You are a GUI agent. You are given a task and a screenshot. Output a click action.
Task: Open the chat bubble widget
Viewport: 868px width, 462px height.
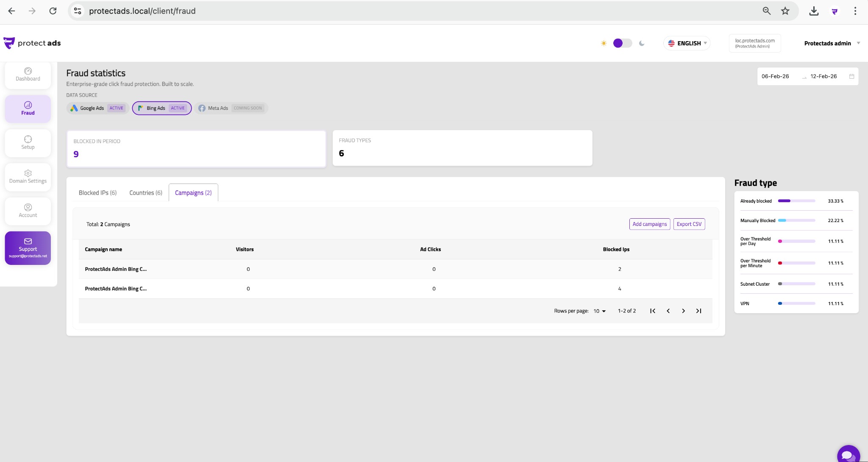(x=848, y=456)
